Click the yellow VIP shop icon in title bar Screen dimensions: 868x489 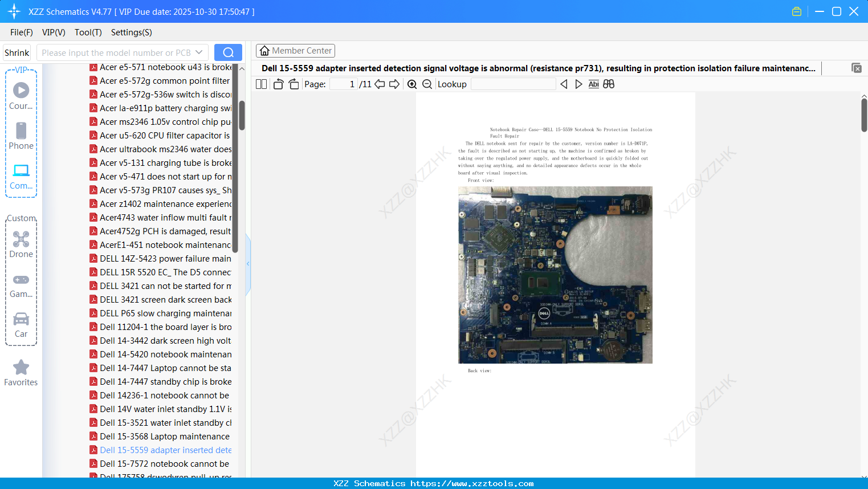click(797, 11)
